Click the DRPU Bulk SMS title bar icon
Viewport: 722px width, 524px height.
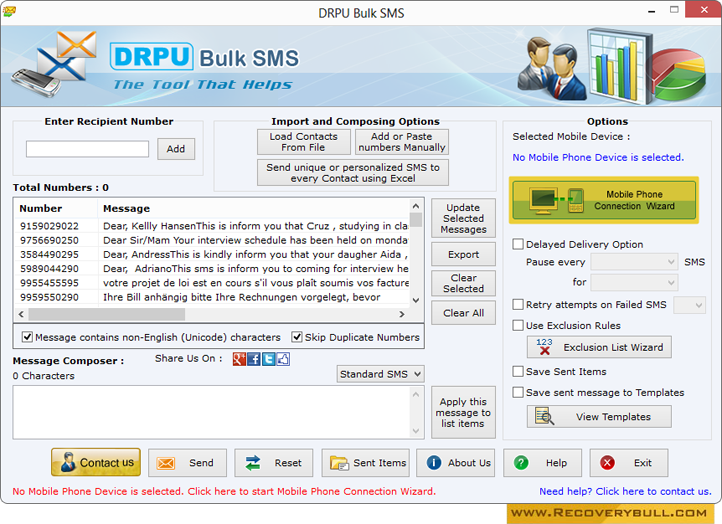click(x=9, y=11)
